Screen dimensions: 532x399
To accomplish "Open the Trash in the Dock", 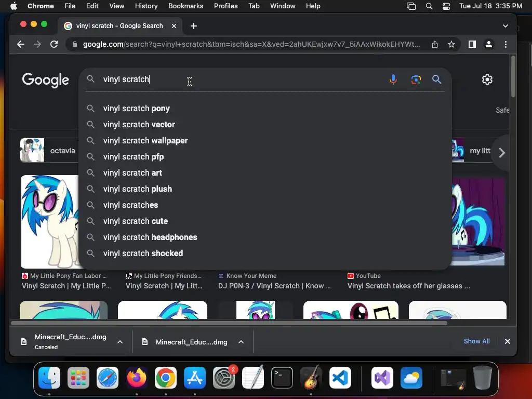I will 483,377.
